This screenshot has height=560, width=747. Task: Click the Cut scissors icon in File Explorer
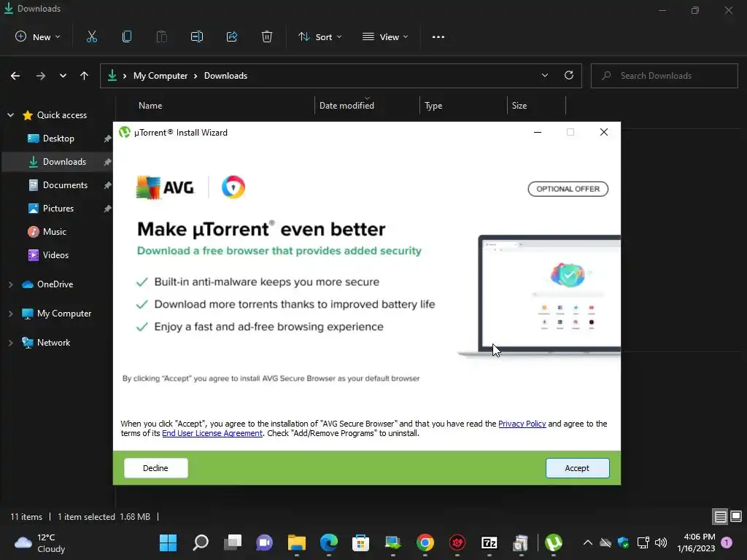coord(91,36)
